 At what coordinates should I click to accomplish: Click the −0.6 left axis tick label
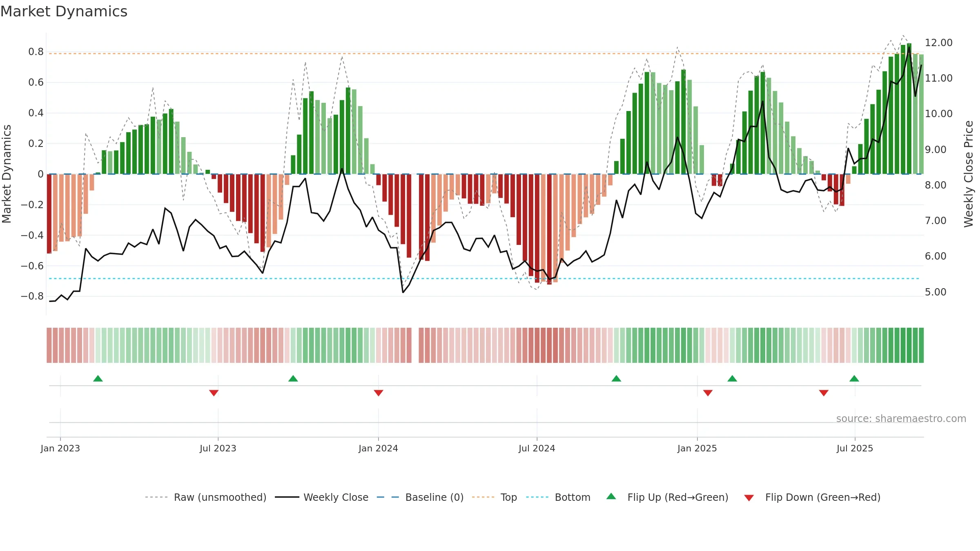point(32,266)
